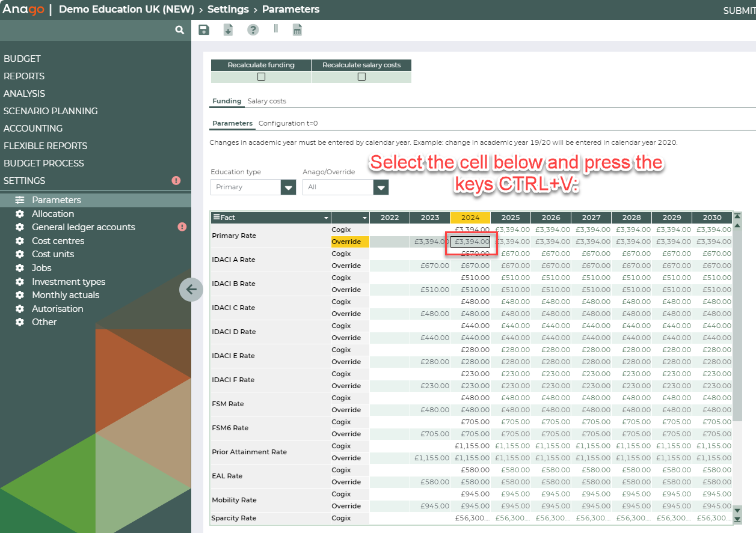Screen dimensions: 756x533
Task: Select the Parameters sub-tab
Action: pos(232,123)
